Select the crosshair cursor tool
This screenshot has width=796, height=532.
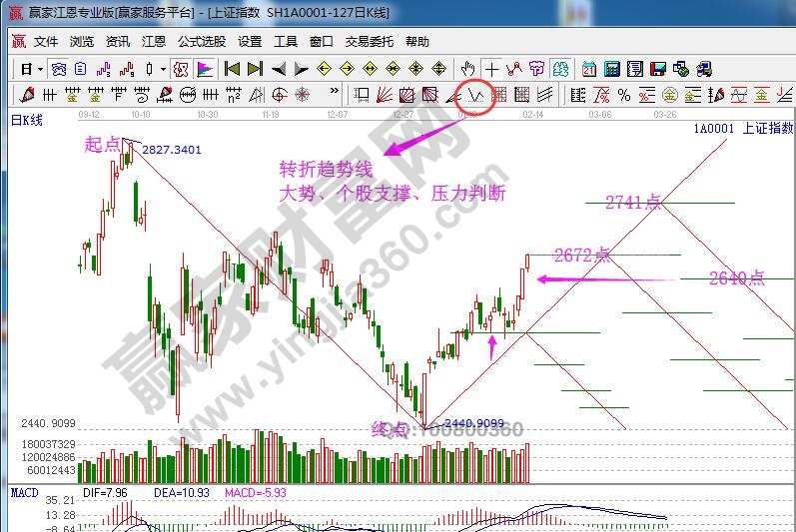point(491,69)
